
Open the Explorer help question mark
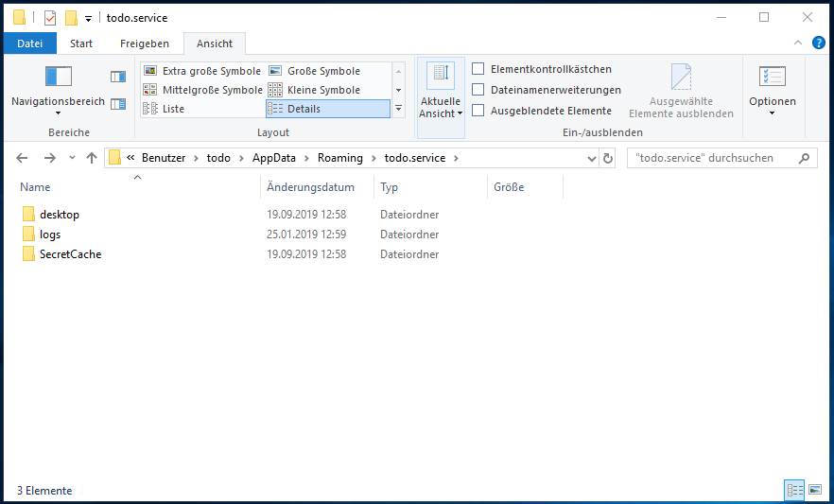819,43
